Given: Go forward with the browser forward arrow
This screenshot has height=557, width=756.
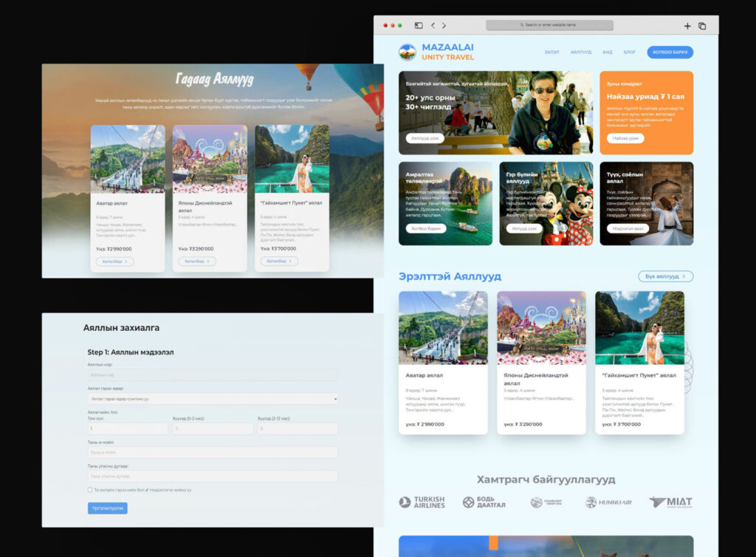Looking at the screenshot, I should [444, 25].
